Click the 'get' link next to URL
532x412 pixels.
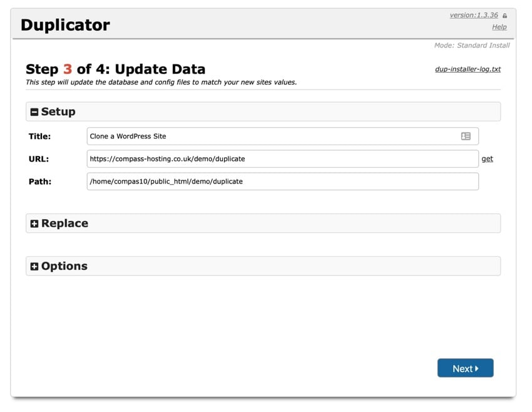(x=487, y=159)
